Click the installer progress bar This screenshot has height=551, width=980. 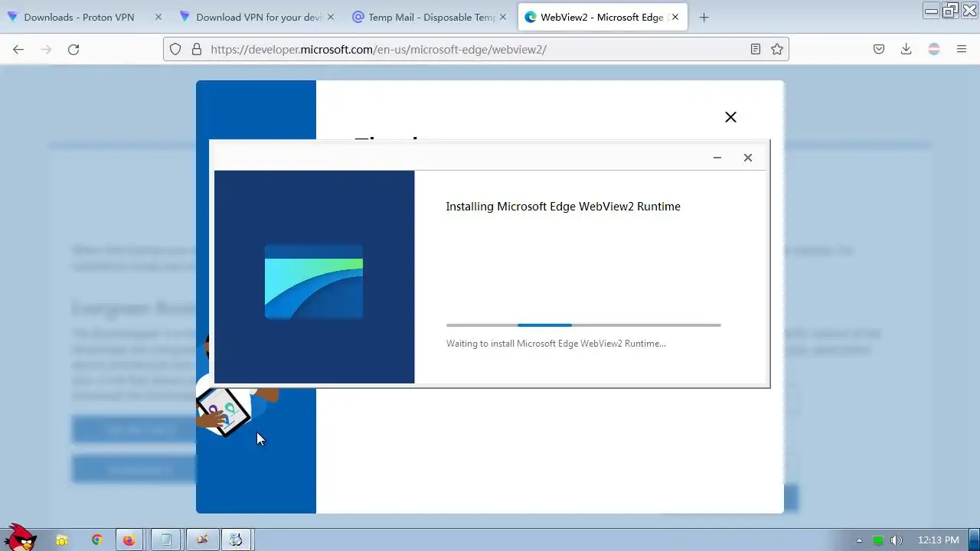point(583,325)
